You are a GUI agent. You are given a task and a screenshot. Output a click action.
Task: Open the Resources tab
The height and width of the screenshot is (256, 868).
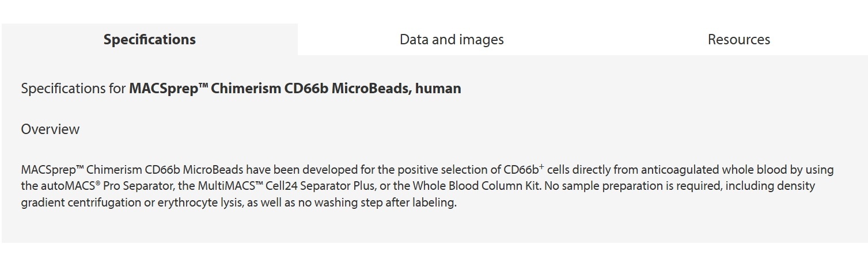click(x=738, y=40)
